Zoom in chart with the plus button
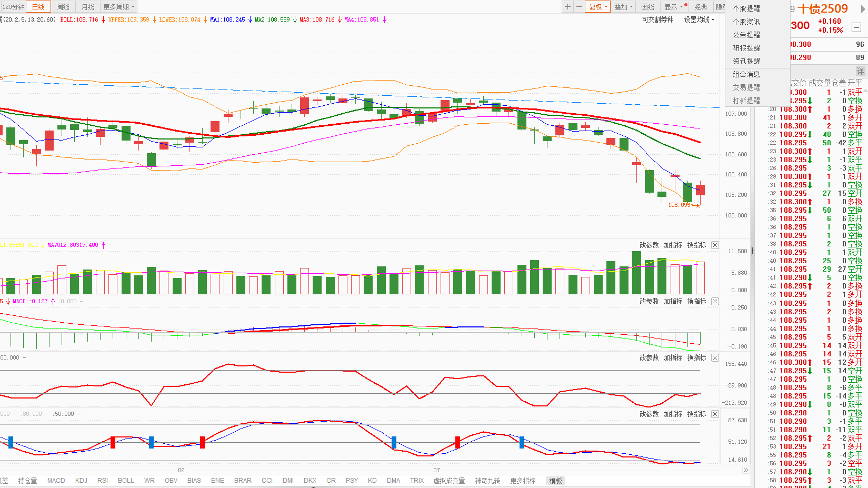The image size is (868, 488). 567,7
